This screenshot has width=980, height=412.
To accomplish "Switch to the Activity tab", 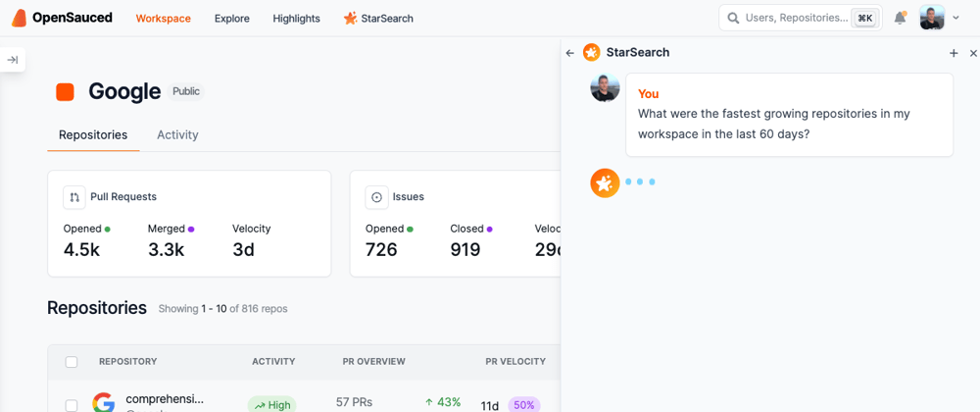I will tap(177, 134).
